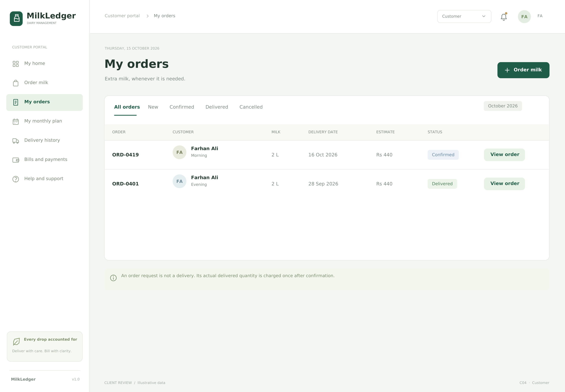Screen dimensions: 565x392
Task: Click the v1.0 version label
Action: point(76,379)
